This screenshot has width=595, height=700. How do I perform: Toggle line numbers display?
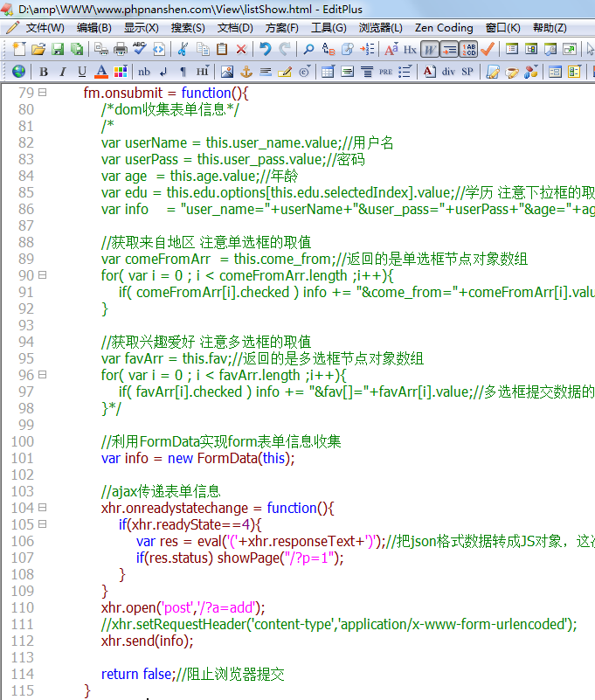tap(468, 49)
